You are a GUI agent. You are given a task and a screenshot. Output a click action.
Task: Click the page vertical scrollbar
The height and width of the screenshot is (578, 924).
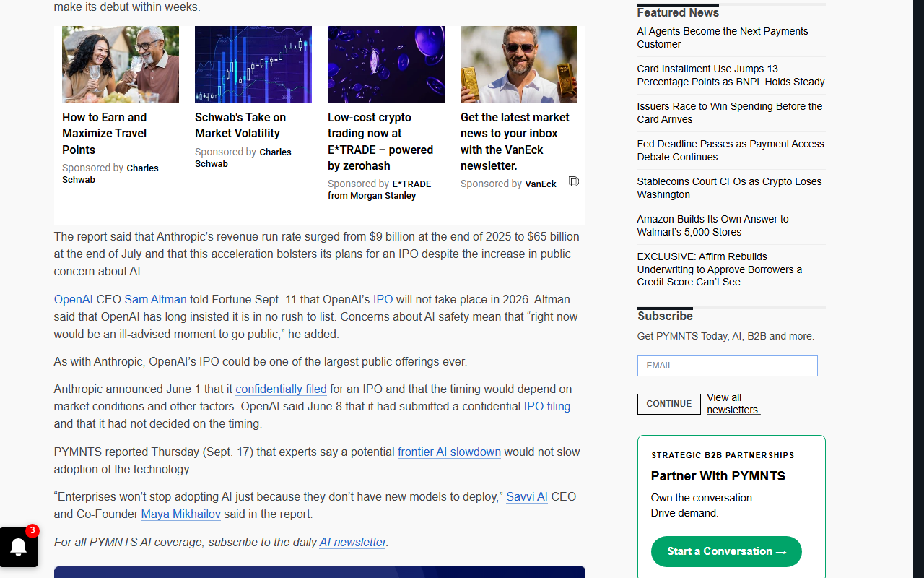[918, 289]
